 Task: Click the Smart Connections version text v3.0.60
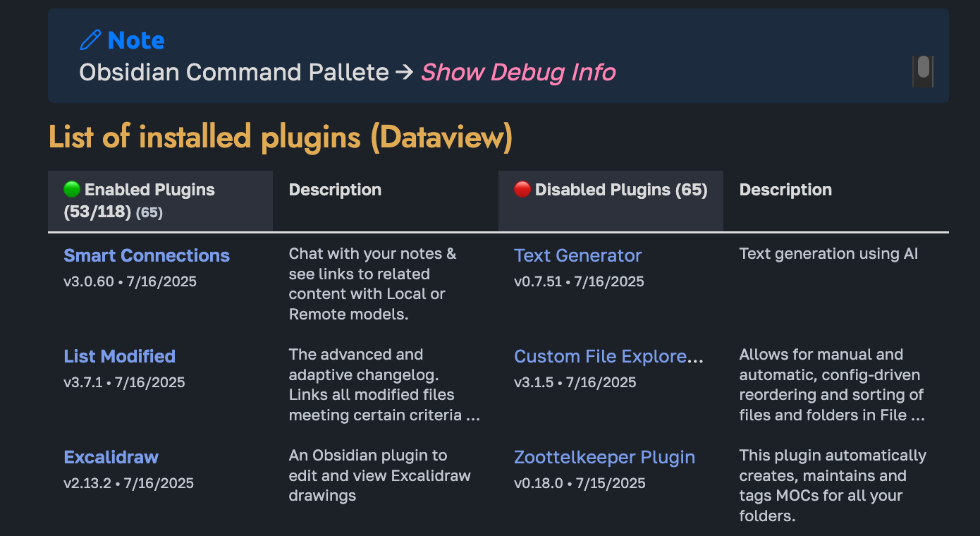tap(89, 281)
